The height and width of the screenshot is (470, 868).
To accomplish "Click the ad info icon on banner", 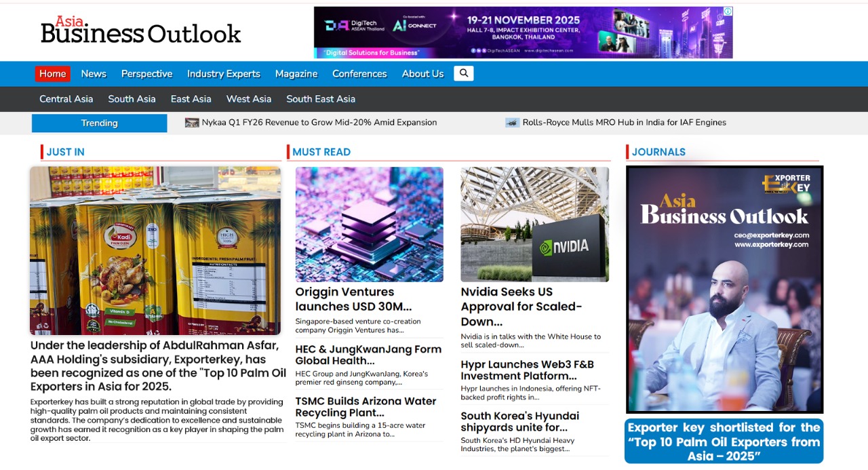I will click(728, 12).
